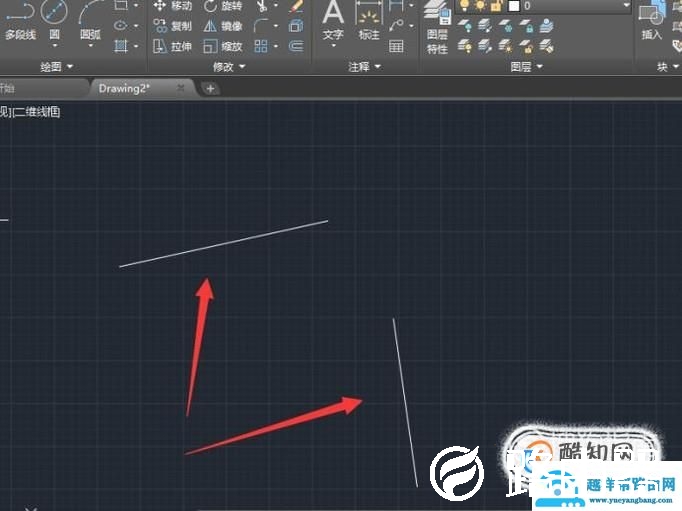Select the 圆 (Circle) tool

[54, 20]
